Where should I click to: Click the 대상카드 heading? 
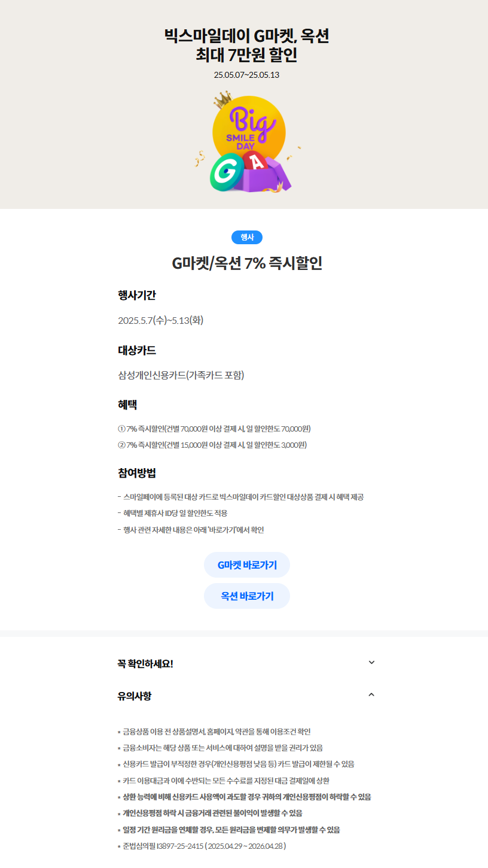tap(138, 350)
